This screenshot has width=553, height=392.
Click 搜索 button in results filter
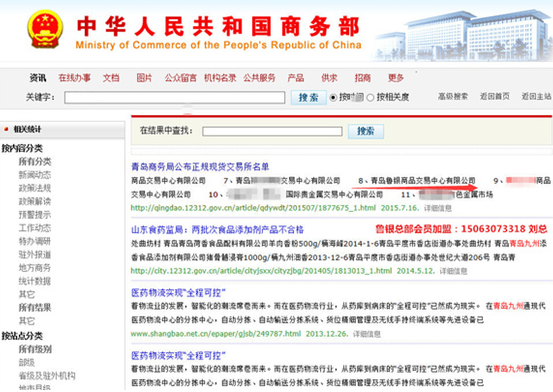366,131
